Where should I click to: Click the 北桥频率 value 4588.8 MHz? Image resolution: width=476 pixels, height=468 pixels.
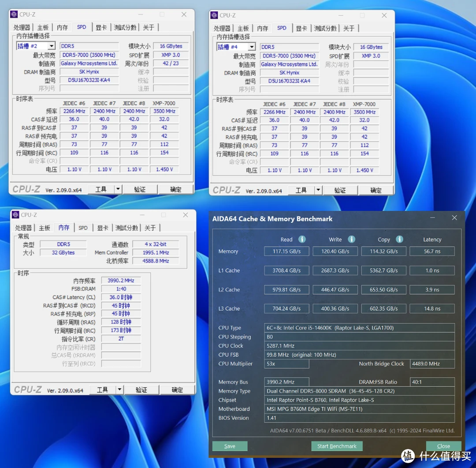click(x=156, y=261)
